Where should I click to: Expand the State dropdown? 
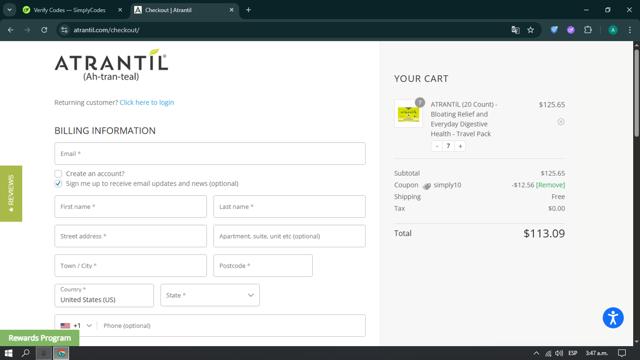(210, 295)
